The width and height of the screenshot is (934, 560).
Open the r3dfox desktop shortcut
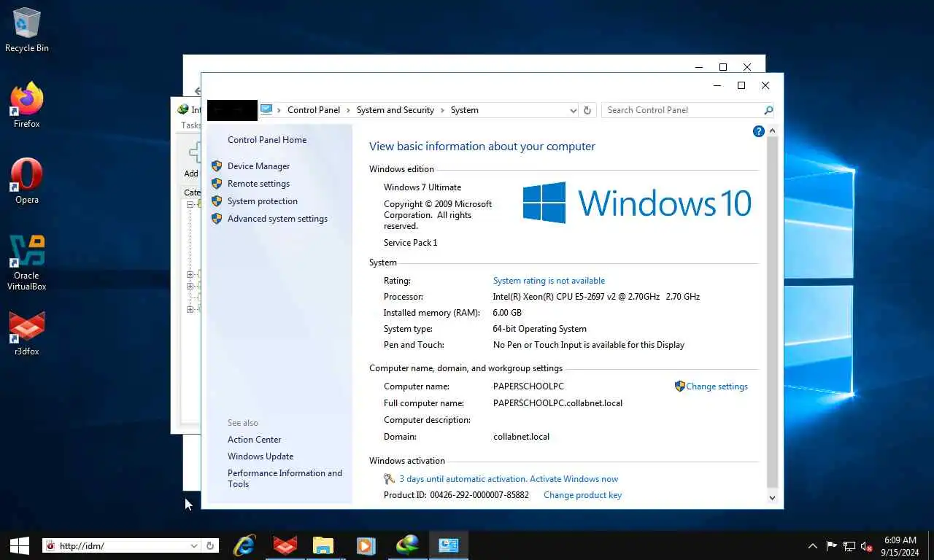click(27, 333)
